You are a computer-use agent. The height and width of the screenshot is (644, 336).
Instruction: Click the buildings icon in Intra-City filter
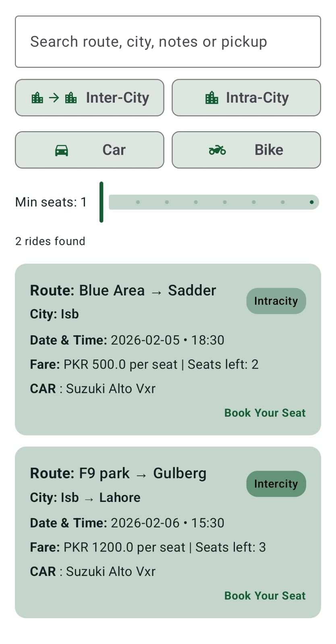212,98
